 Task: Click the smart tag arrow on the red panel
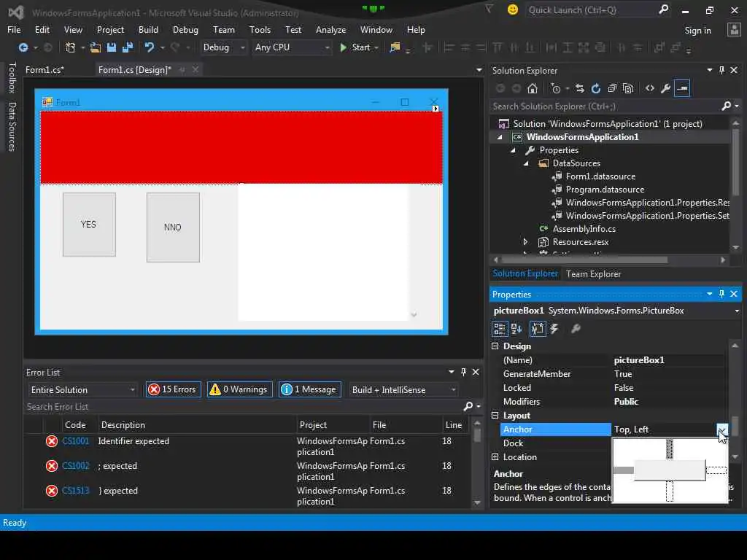436,109
